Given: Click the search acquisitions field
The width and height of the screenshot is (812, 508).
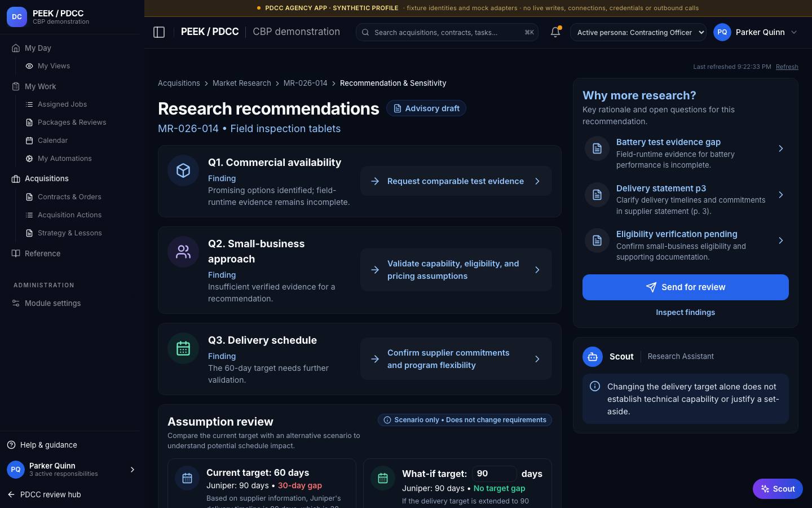Looking at the screenshot, I should 447,32.
